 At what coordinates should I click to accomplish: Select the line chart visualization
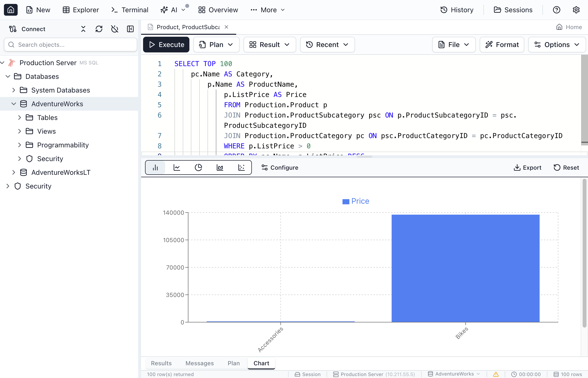coord(177,167)
